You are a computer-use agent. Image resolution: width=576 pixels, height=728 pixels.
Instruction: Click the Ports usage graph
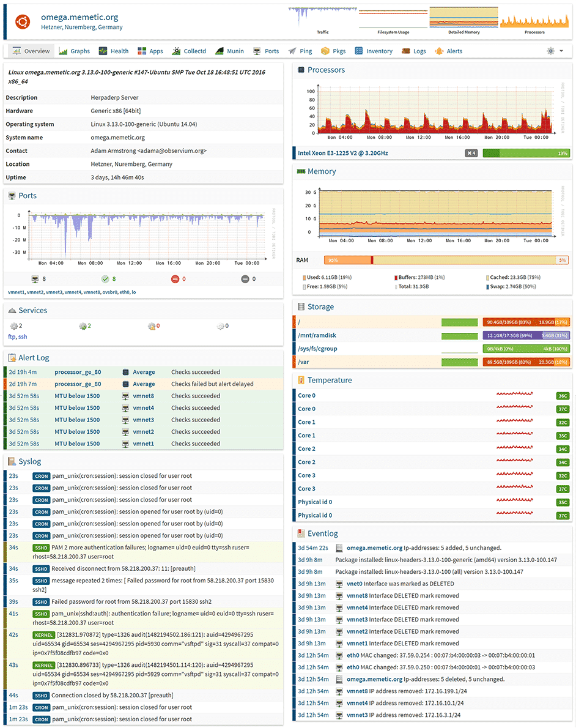tap(146, 236)
